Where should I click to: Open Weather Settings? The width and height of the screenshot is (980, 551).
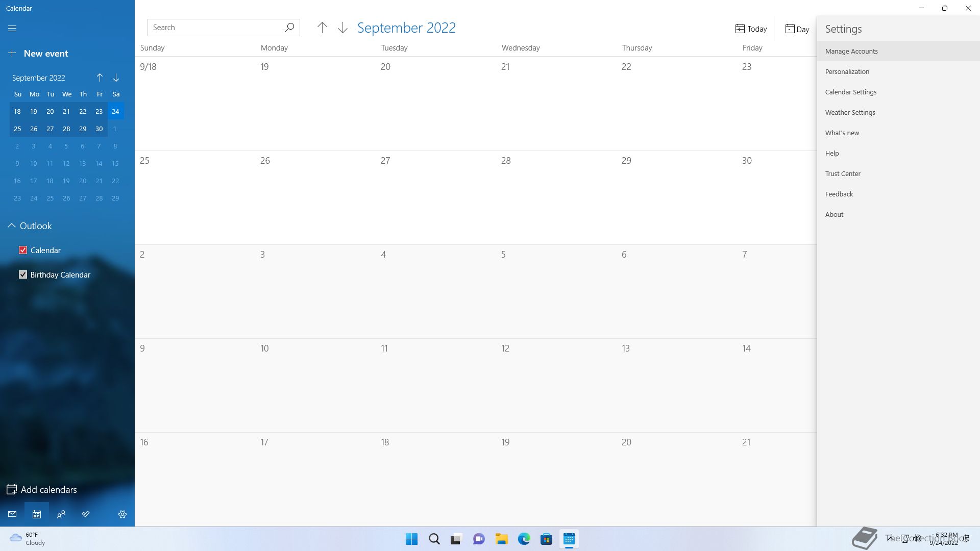(898, 112)
